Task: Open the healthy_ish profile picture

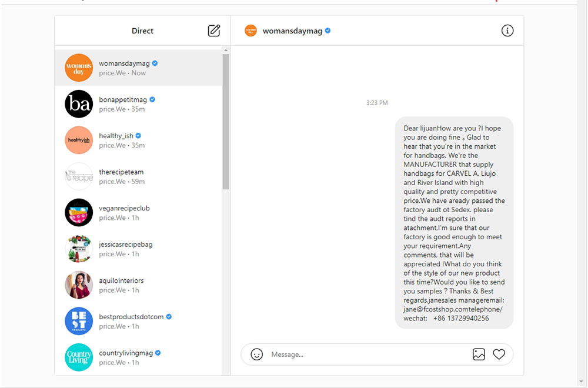Action: tap(79, 140)
